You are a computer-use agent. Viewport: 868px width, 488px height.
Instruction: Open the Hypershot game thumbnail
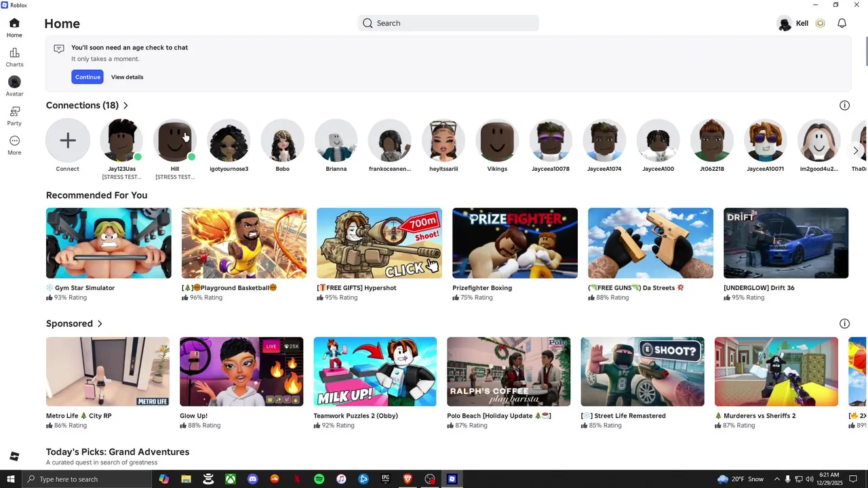pos(379,243)
